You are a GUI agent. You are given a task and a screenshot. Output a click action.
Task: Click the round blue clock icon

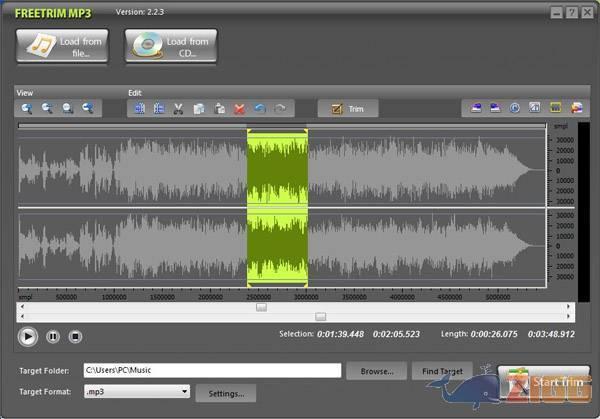(515, 108)
